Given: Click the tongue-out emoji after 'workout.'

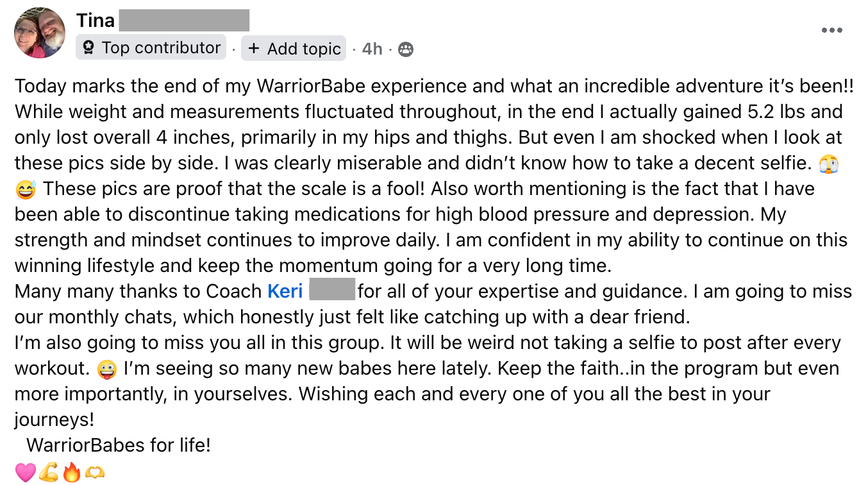Looking at the screenshot, I should click(106, 369).
